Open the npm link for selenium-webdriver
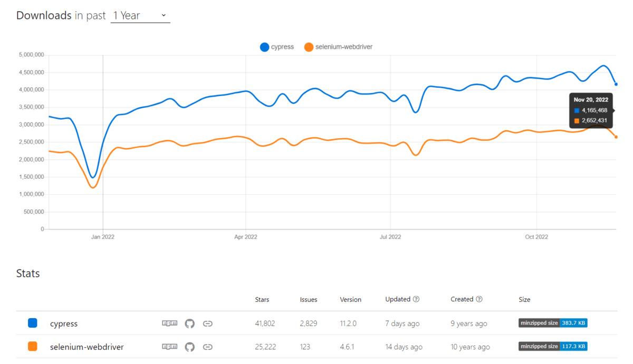633x364 pixels. [x=169, y=347]
